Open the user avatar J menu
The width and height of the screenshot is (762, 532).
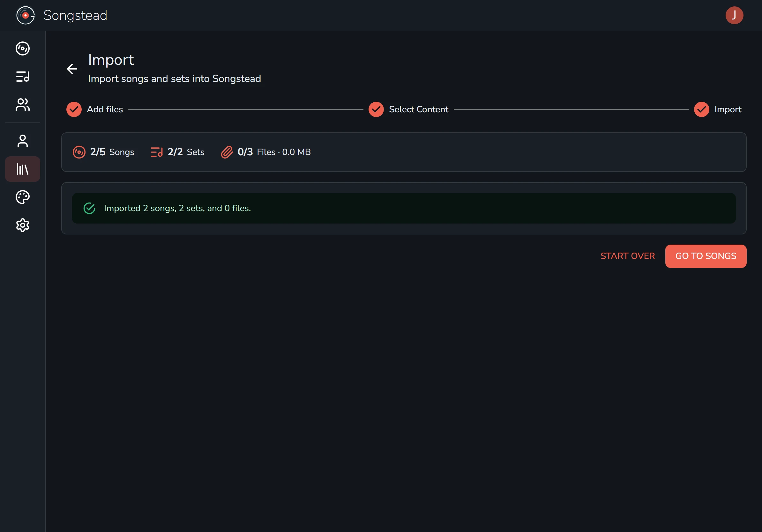click(x=734, y=15)
